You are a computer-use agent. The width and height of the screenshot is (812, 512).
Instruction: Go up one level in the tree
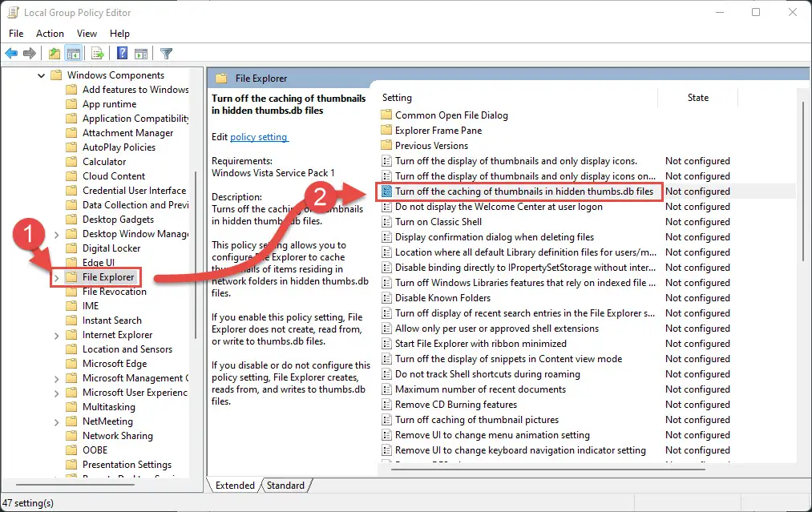[x=55, y=53]
